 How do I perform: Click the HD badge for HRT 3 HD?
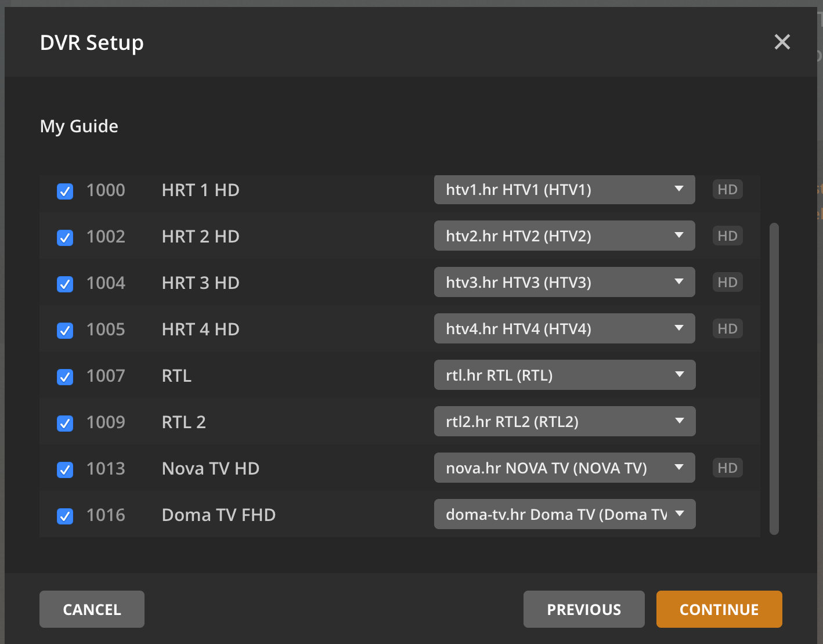pyautogui.click(x=727, y=282)
